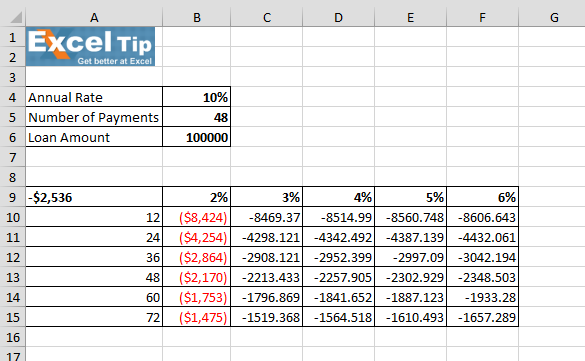The width and height of the screenshot is (585, 361).
Task: Click the cell showing -2213.433
Action: 266,277
